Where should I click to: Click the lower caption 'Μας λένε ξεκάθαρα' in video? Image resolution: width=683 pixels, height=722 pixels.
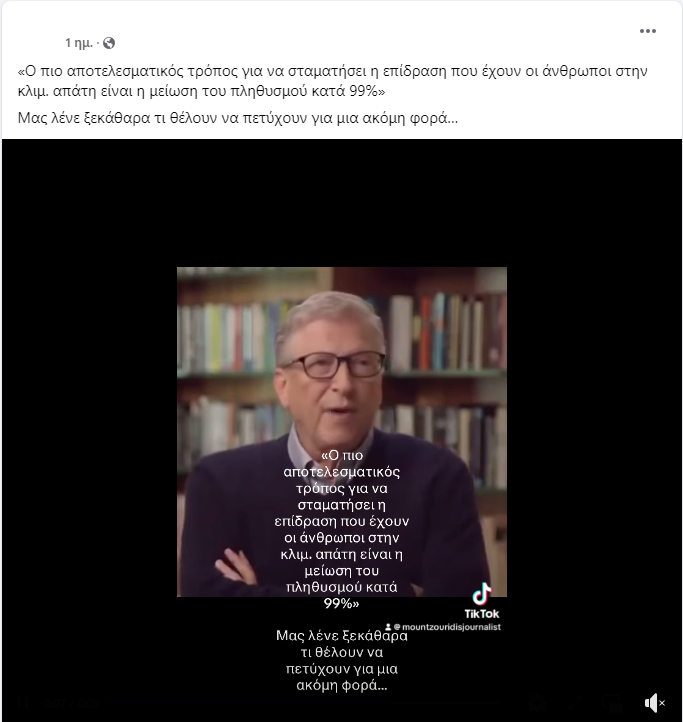[342, 660]
